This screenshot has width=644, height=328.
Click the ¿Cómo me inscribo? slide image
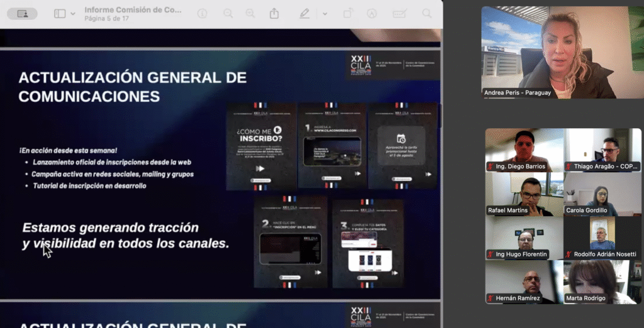260,146
